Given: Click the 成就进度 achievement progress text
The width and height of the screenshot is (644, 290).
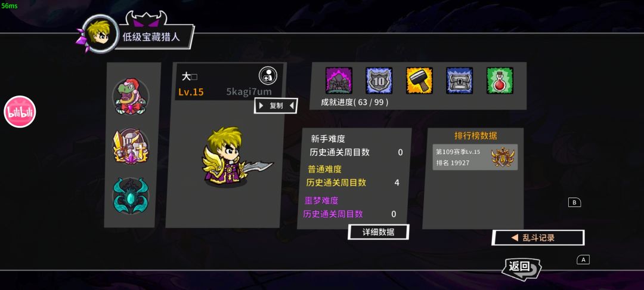Looking at the screenshot, I should coord(354,102).
